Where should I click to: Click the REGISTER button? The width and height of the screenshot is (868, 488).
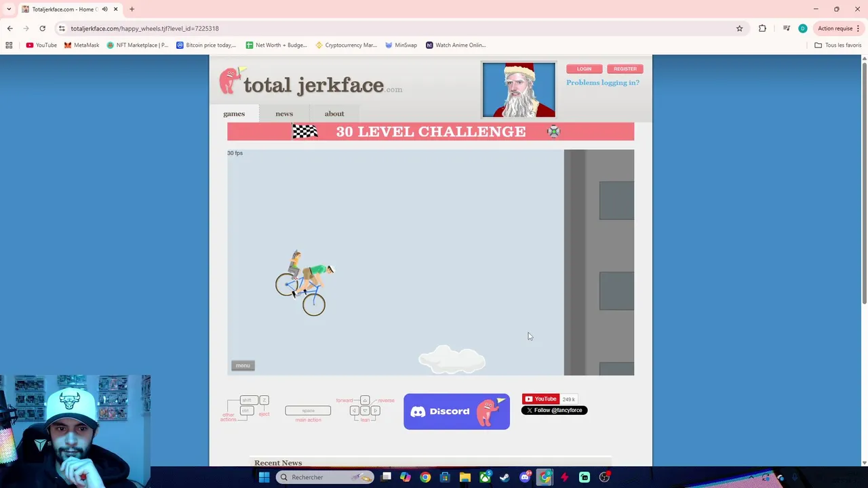coord(625,68)
